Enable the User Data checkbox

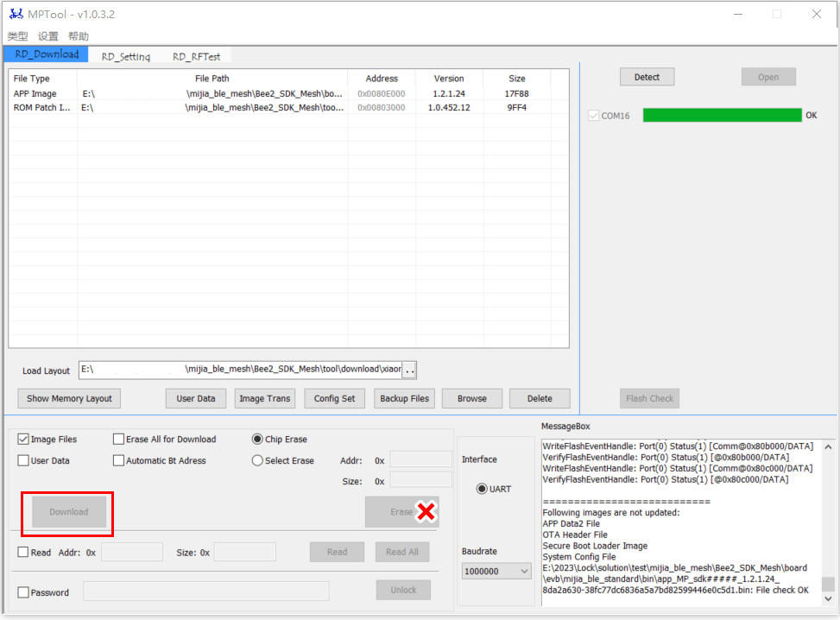pyautogui.click(x=23, y=460)
